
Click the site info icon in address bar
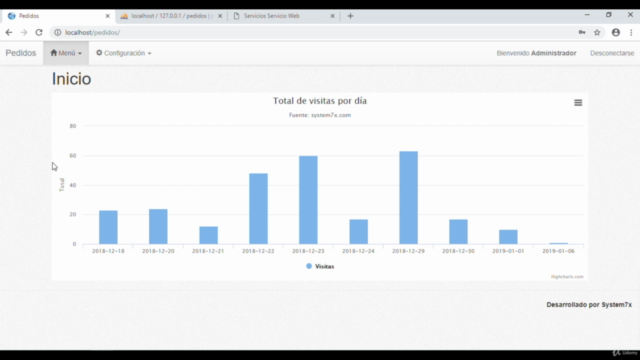pos(58,33)
